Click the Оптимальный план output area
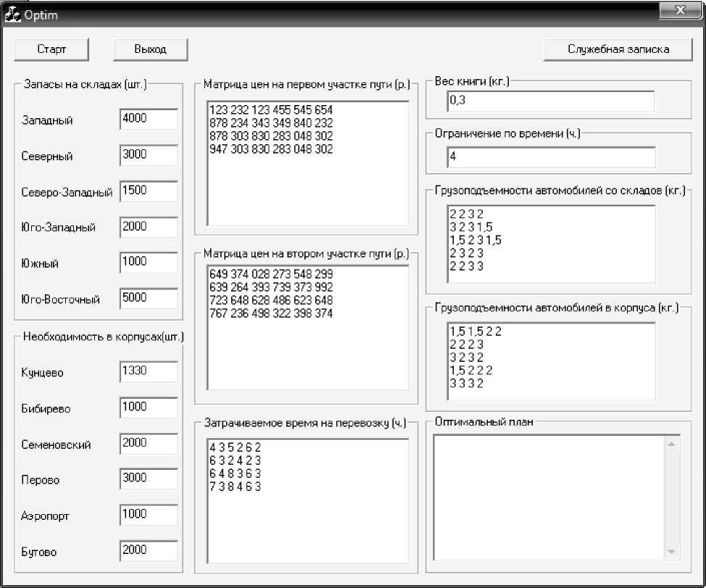This screenshot has height=588, width=706. tap(549, 497)
